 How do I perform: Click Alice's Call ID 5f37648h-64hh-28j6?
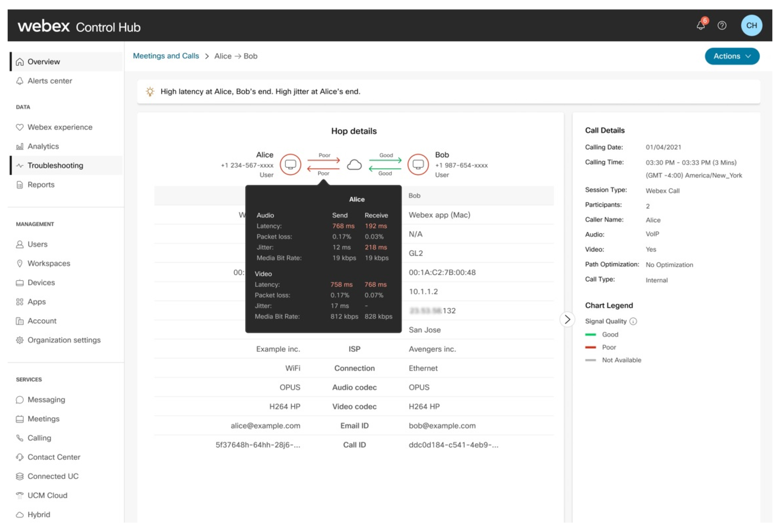coord(258,445)
